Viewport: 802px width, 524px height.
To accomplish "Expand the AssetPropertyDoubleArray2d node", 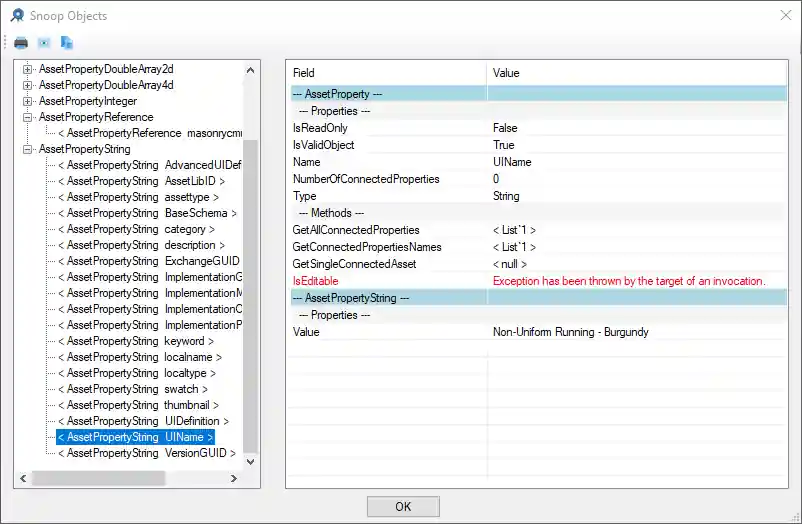I will [28, 69].
